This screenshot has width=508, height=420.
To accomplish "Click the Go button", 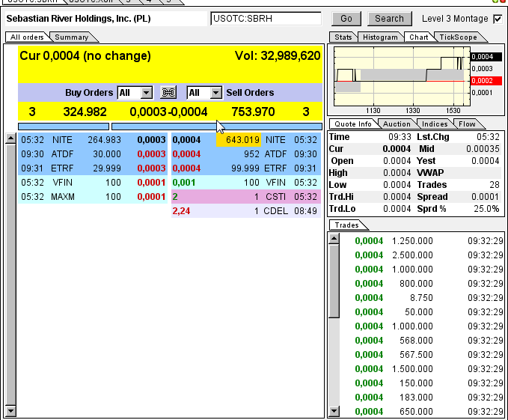I will (346, 19).
